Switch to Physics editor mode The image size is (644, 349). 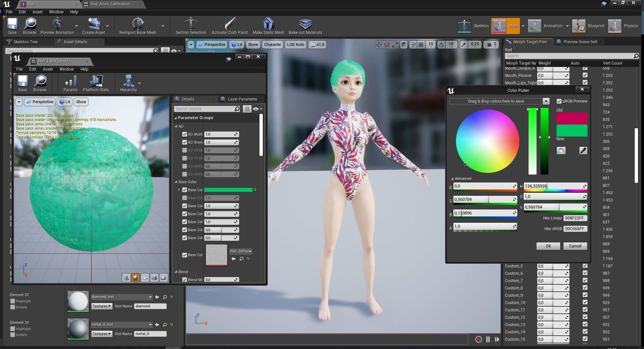pos(623,26)
